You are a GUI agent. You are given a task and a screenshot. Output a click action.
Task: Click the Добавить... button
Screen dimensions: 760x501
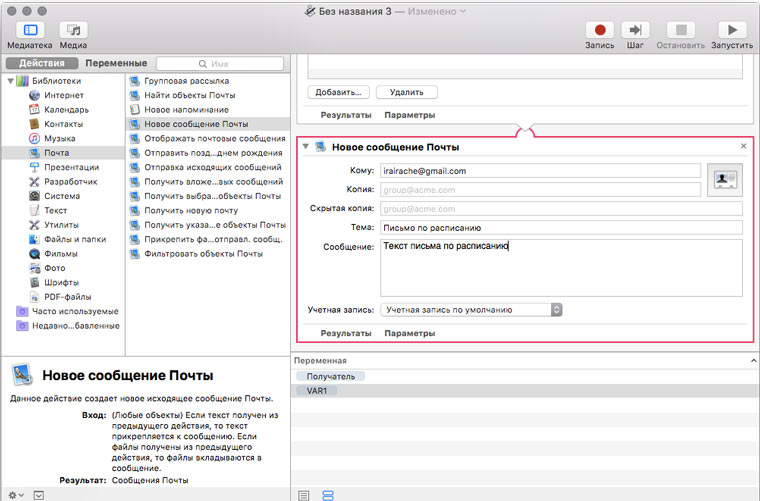(338, 92)
